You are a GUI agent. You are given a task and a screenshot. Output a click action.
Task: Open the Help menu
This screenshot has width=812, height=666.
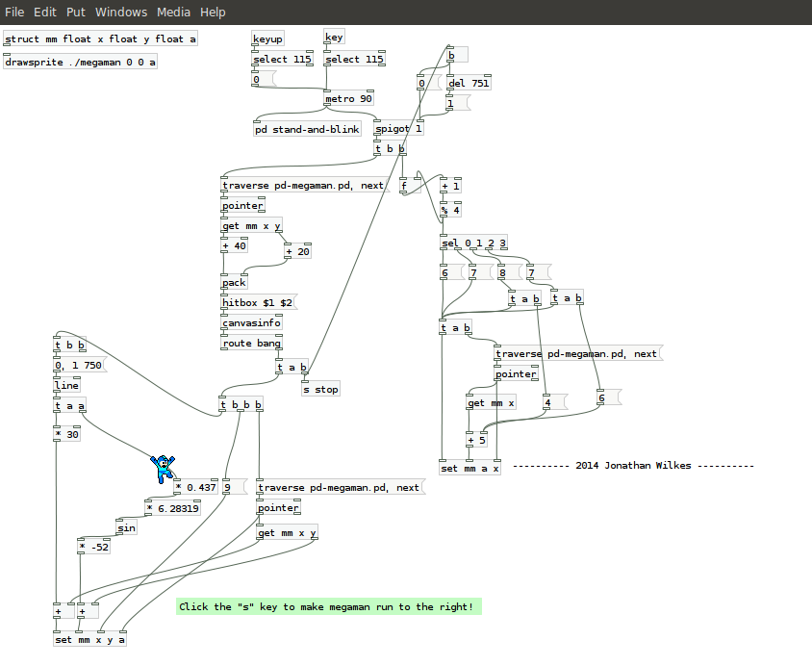click(213, 12)
